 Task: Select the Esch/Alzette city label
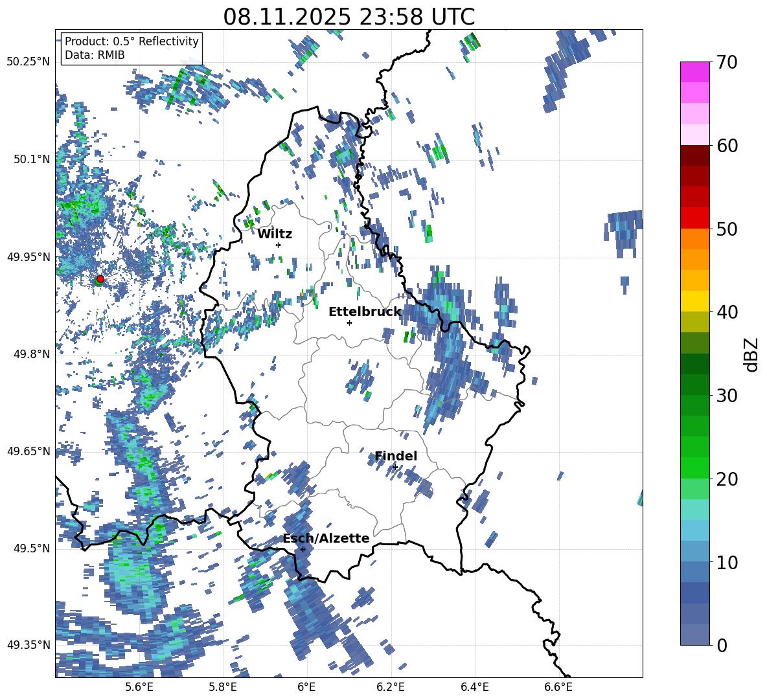[326, 538]
